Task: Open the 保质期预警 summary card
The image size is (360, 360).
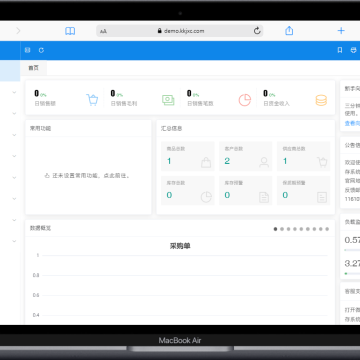Action: pyautogui.click(x=303, y=190)
